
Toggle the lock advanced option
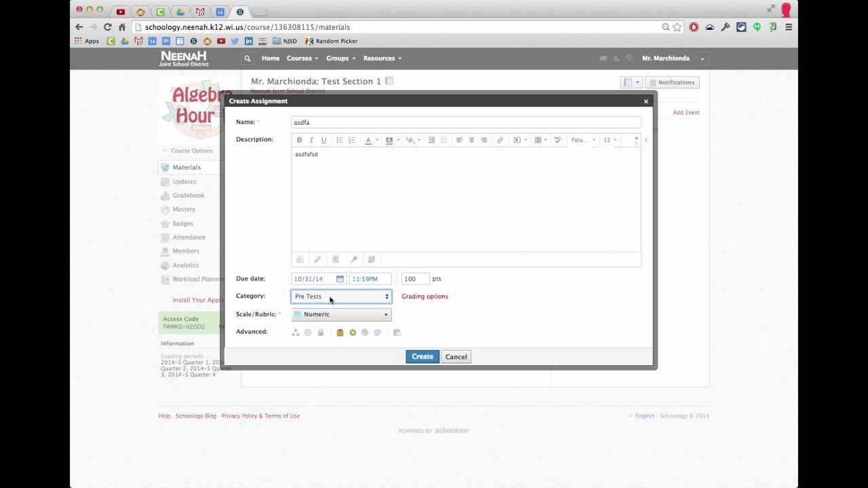point(321,333)
